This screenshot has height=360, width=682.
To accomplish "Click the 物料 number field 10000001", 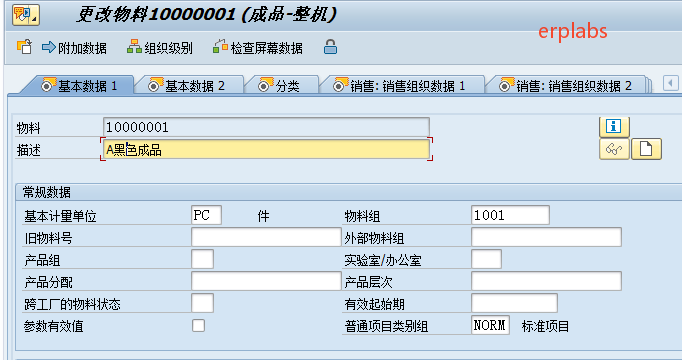I will coord(267,127).
